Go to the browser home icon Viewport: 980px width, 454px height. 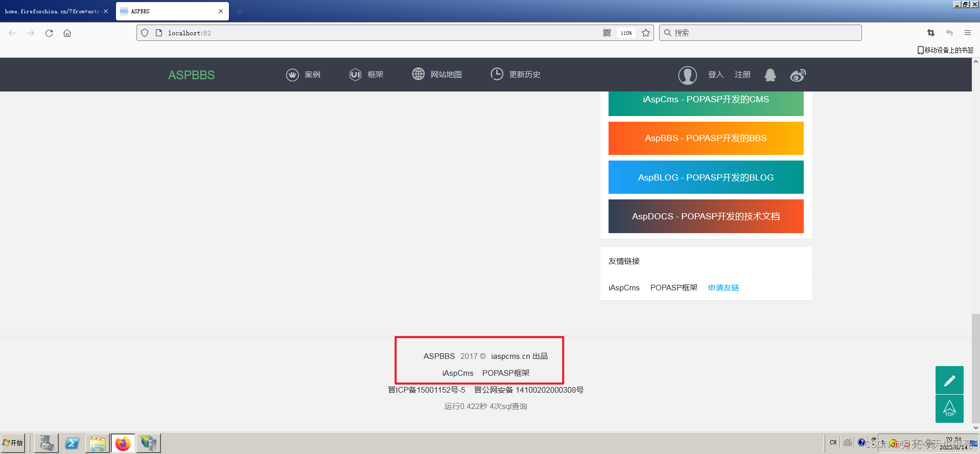coord(67,33)
